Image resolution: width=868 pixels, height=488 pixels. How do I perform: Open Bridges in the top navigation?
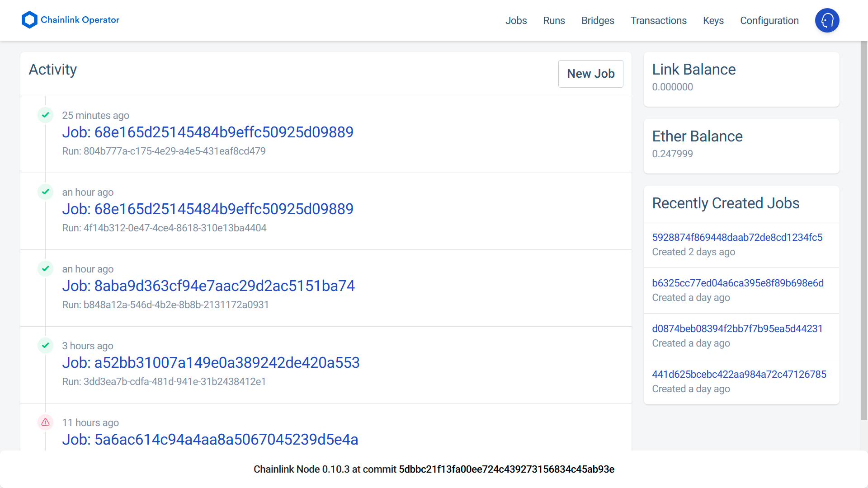(x=597, y=21)
